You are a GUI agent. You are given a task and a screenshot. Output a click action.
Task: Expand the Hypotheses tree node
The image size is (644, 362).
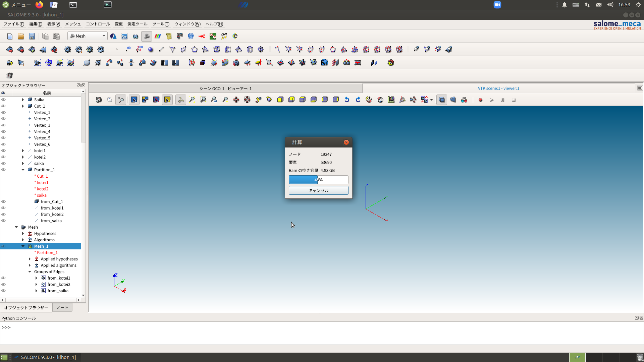click(23, 234)
